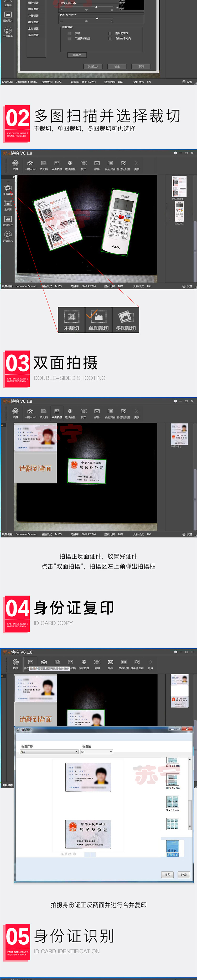Open 水印设置 in the settings list
The height and width of the screenshot is (980, 197).
click(x=33, y=28)
